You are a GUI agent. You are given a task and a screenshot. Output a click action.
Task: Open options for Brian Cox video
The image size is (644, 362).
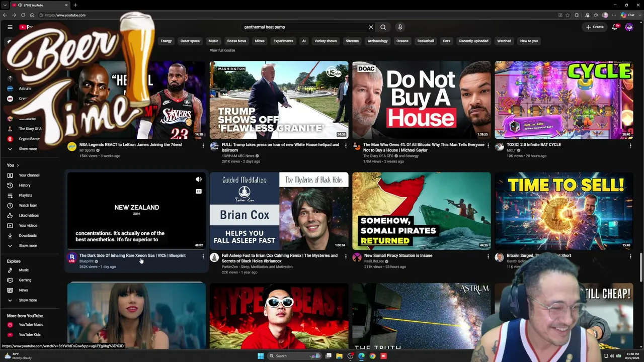[346, 256]
